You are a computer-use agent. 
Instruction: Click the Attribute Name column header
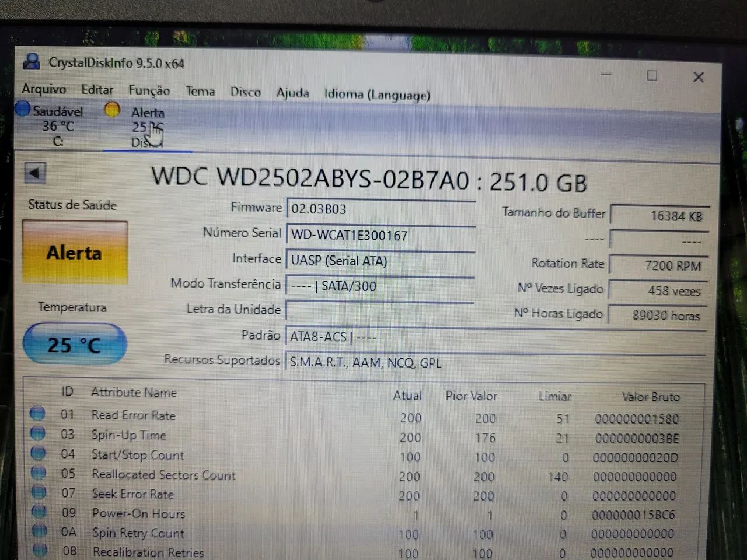(x=134, y=393)
